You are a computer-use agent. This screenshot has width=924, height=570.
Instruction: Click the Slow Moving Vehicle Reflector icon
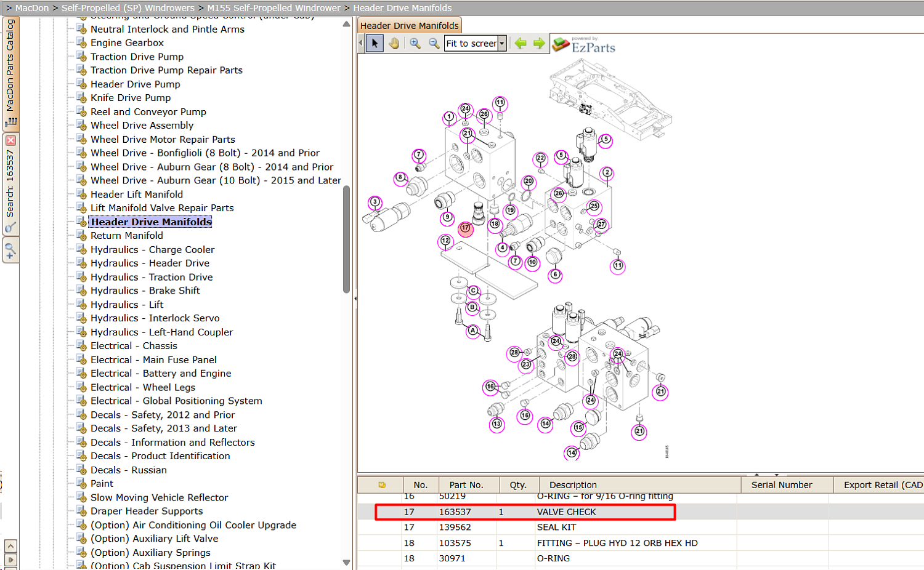81,497
